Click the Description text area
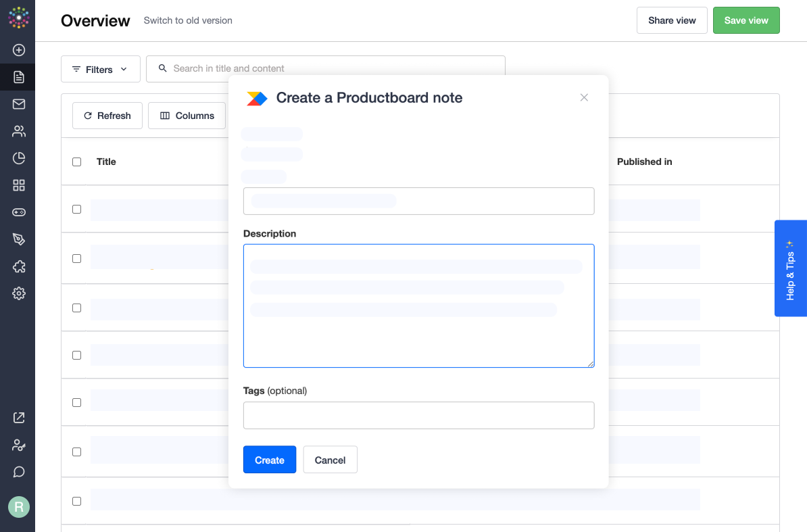 [418, 306]
